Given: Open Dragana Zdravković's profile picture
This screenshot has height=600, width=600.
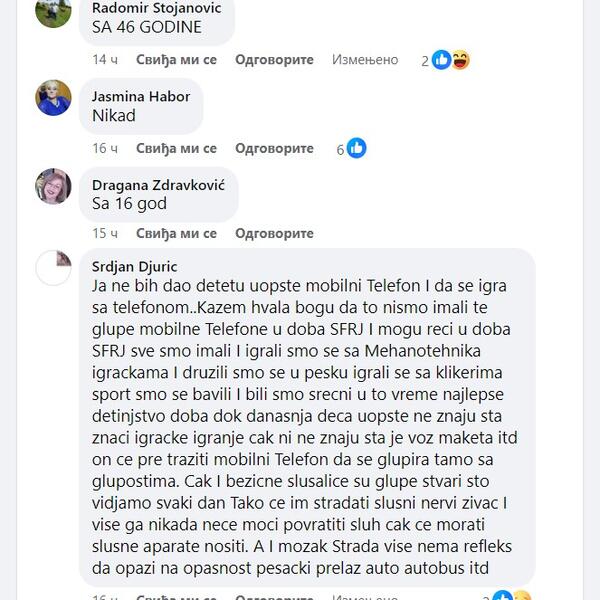Looking at the screenshot, I should pyautogui.click(x=53, y=186).
